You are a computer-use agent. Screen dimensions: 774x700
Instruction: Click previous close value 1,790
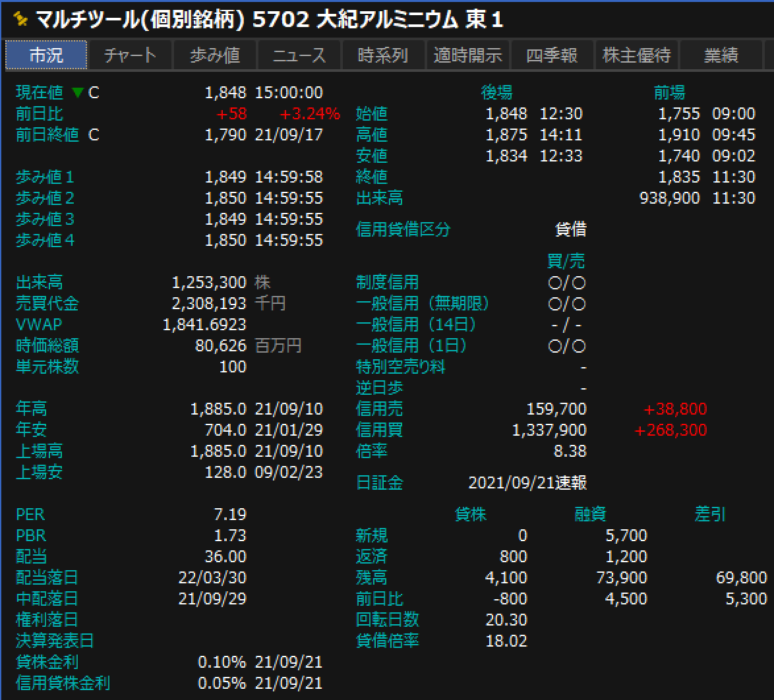click(225, 134)
